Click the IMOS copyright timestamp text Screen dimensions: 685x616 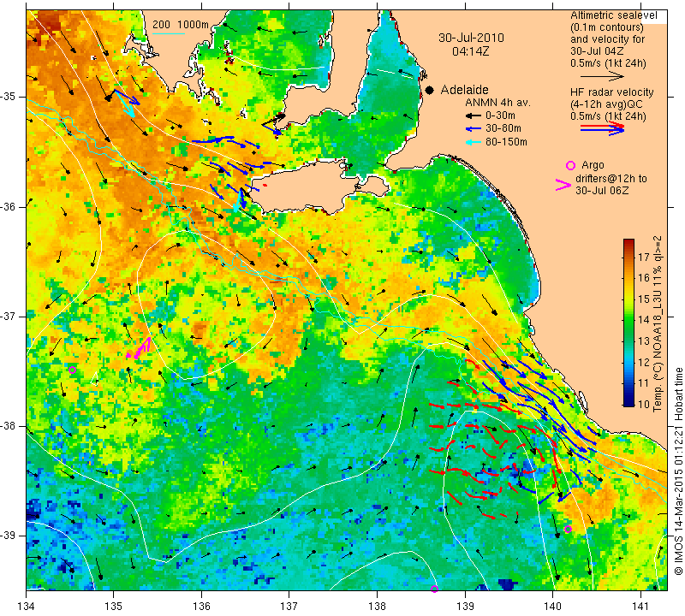(678, 471)
